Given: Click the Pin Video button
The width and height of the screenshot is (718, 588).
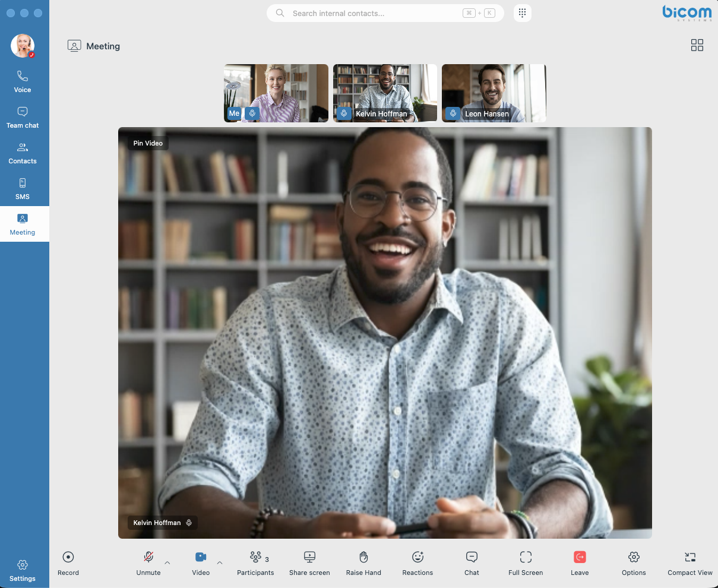Looking at the screenshot, I should pyautogui.click(x=148, y=143).
